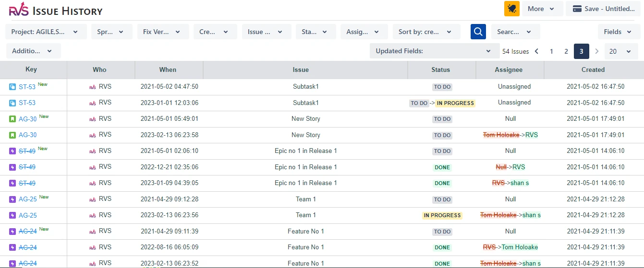
Task: Click the purple epic icon beside AG-25 New
Action: (x=12, y=199)
